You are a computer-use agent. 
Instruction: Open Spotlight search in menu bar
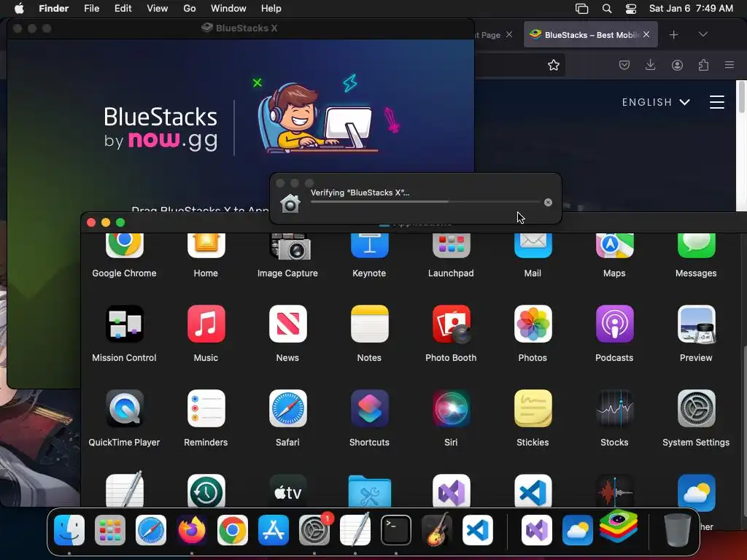[606, 9]
